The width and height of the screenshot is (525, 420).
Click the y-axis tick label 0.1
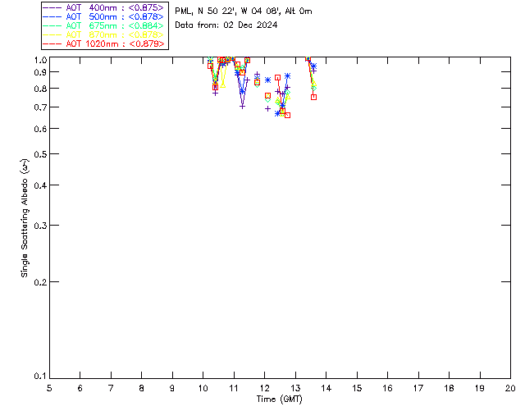click(x=38, y=377)
